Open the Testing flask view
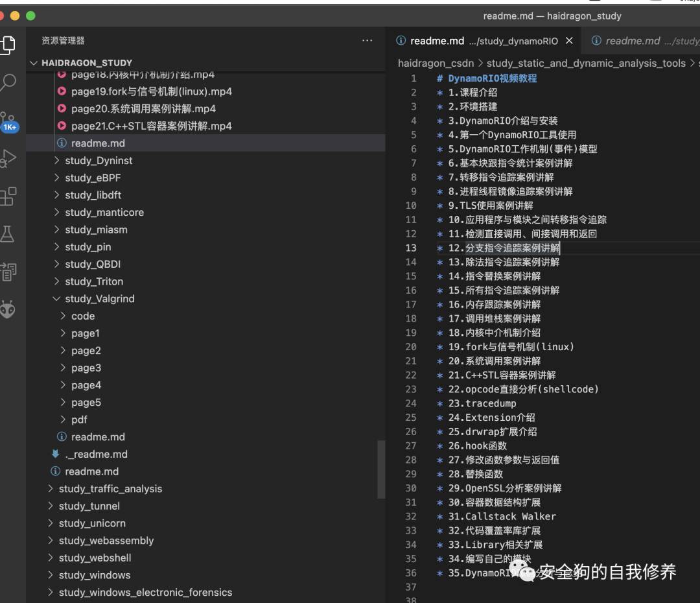Viewport: 700px width, 603px height. 7,234
